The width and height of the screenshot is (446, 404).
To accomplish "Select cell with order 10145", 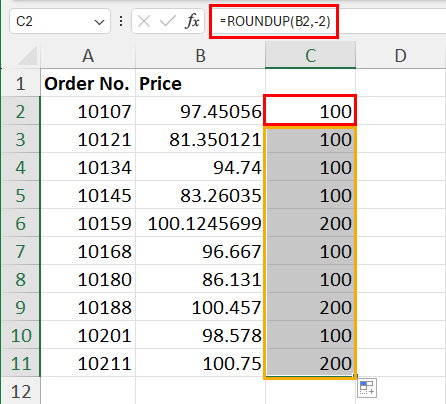I will tap(88, 195).
